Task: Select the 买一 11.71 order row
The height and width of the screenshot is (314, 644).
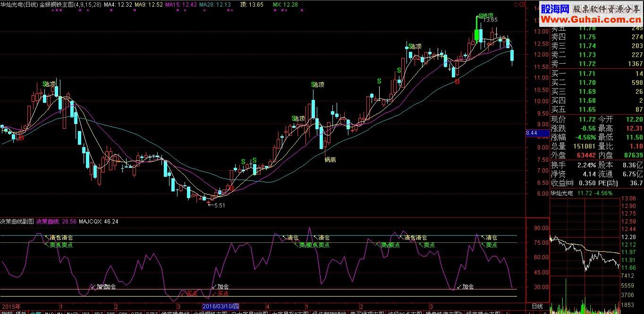Action: 597,74
